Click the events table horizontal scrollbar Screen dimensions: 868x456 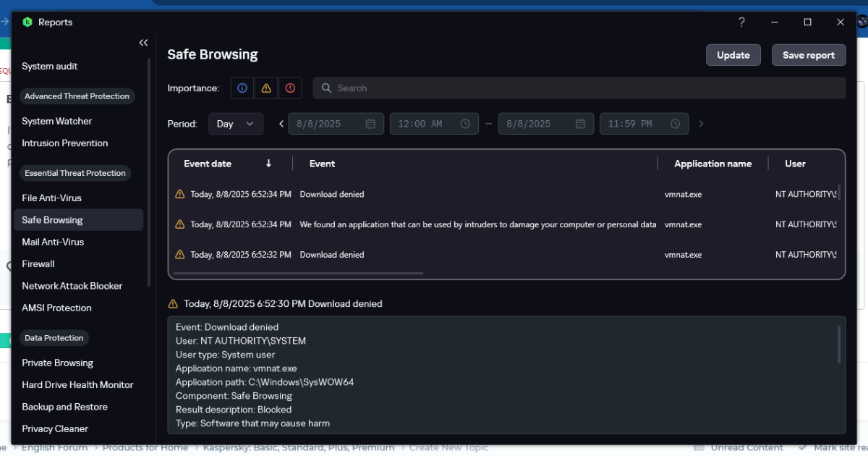[x=298, y=274]
